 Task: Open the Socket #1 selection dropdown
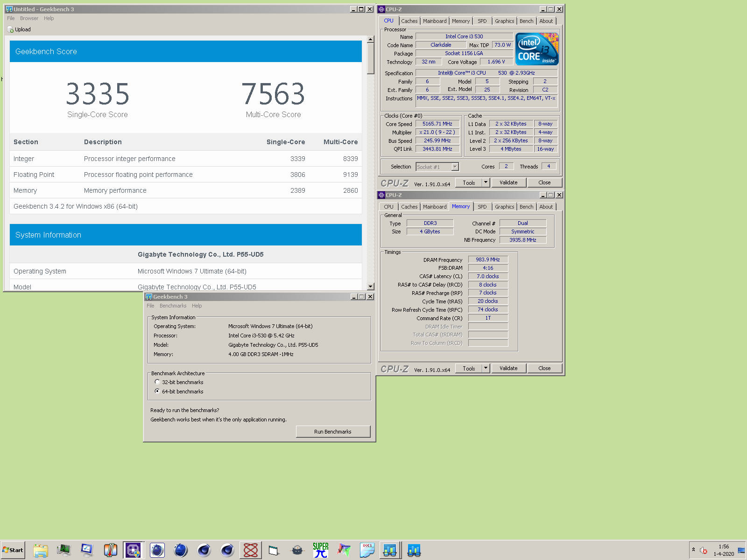point(455,167)
